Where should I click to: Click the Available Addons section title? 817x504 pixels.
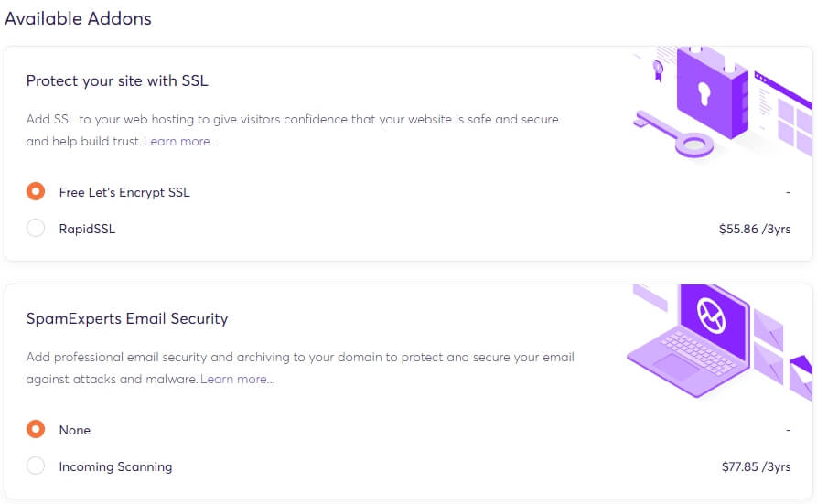click(79, 18)
